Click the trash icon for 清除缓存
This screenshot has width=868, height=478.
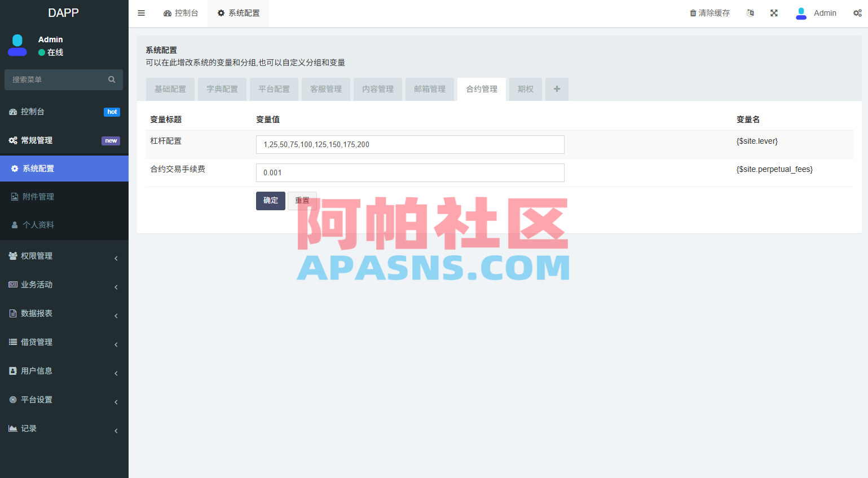click(x=693, y=13)
